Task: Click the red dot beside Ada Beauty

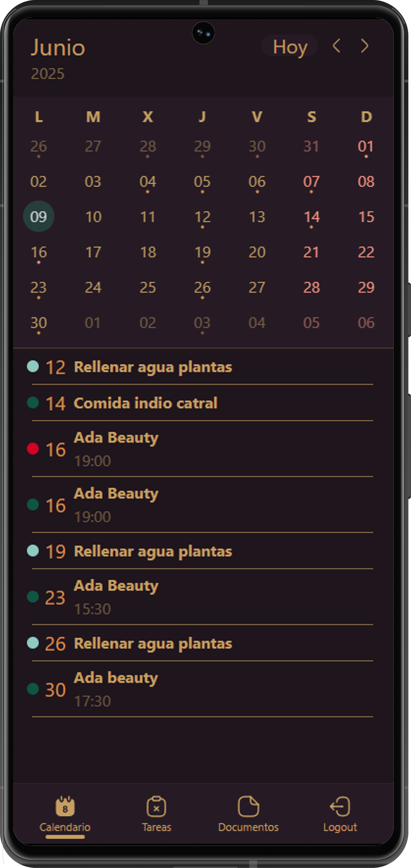Action: pos(33,449)
